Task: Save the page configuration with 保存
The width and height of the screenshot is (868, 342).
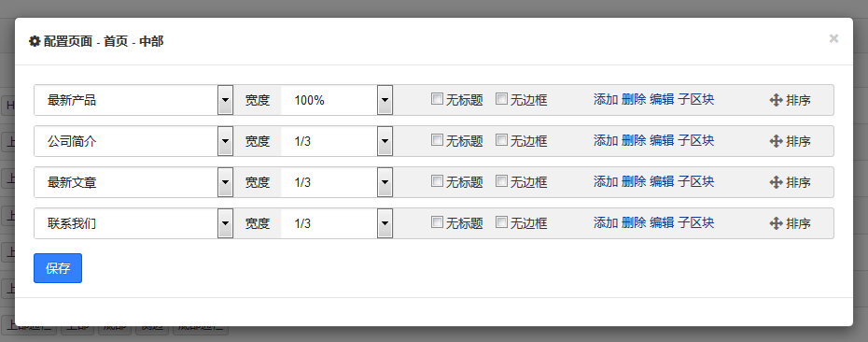Action: (58, 268)
